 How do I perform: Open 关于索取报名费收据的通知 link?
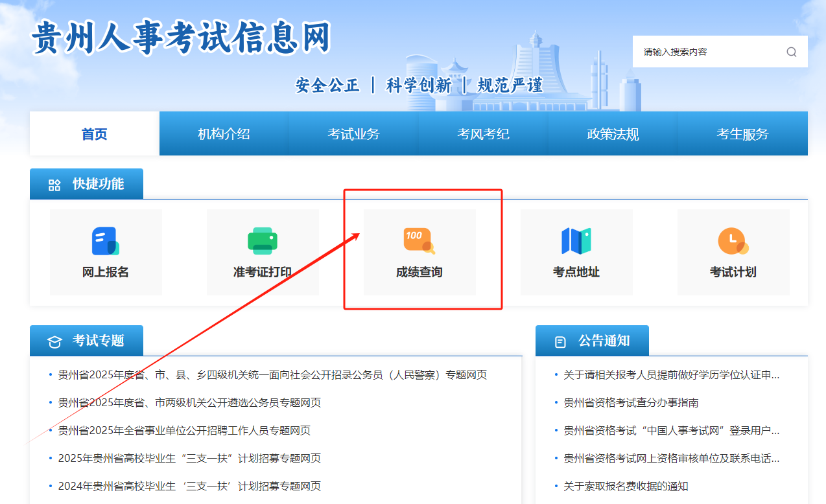(626, 487)
